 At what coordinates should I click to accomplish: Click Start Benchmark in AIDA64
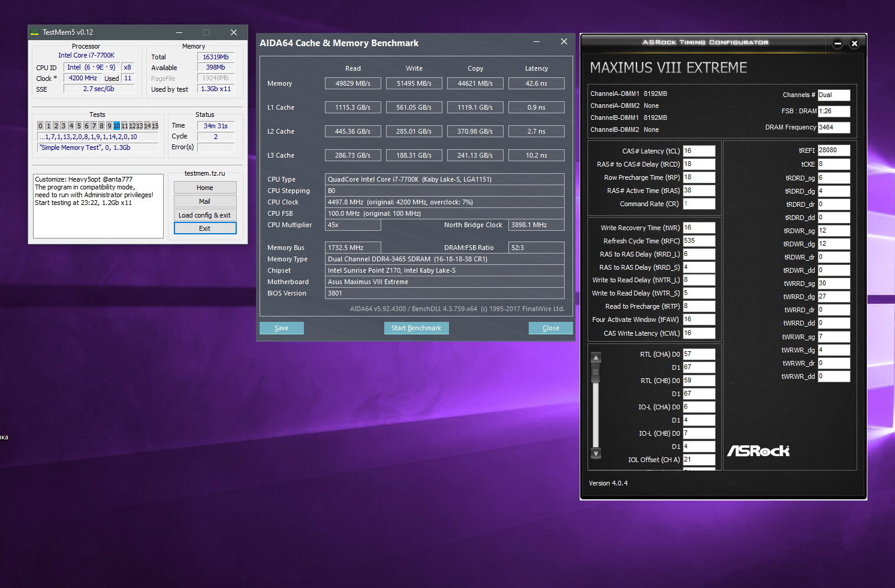click(x=417, y=328)
